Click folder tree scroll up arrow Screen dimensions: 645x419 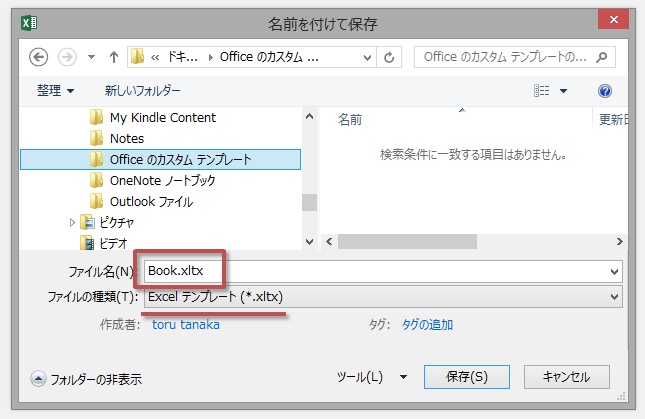pyautogui.click(x=309, y=116)
